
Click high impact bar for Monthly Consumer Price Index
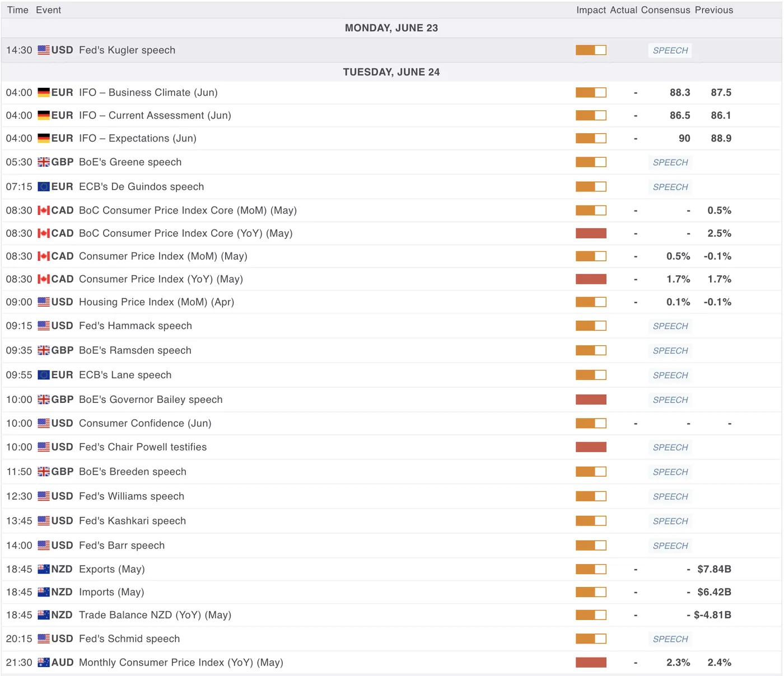[x=591, y=663]
